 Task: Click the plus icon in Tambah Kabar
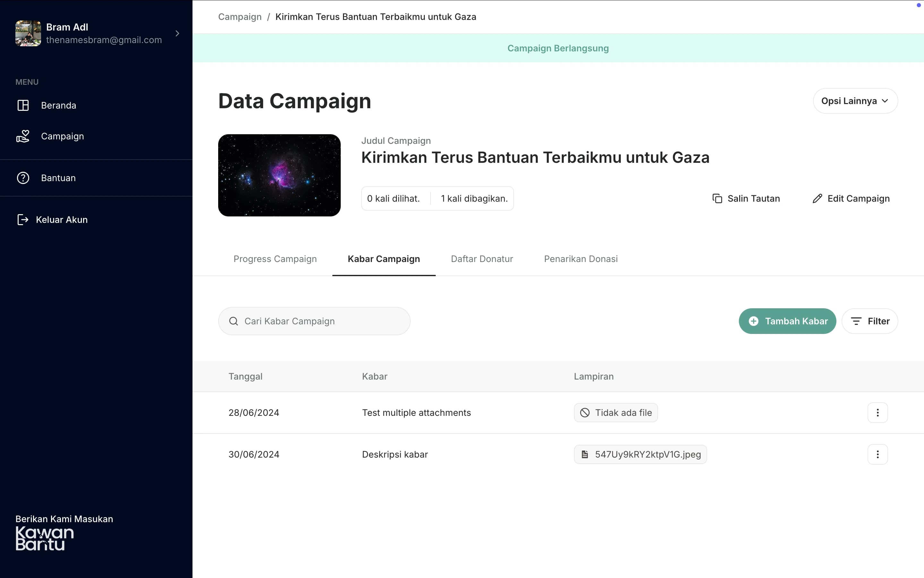point(754,321)
